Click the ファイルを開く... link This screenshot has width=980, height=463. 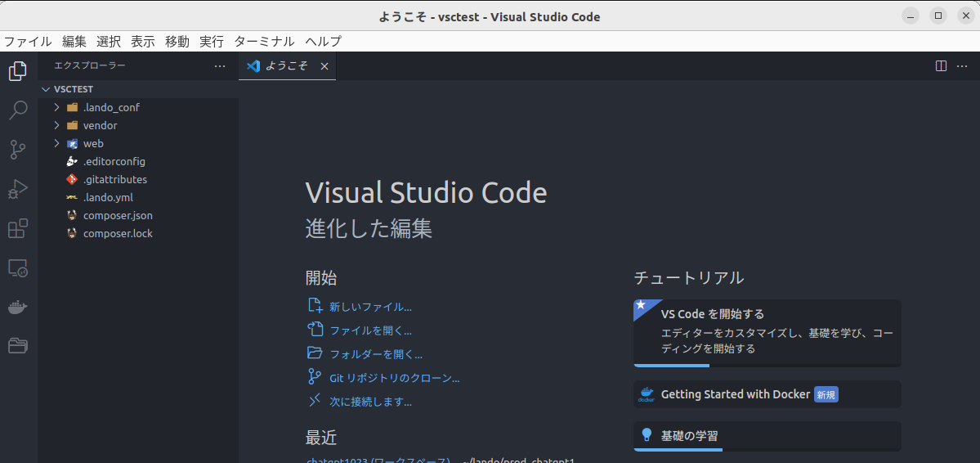[370, 331]
